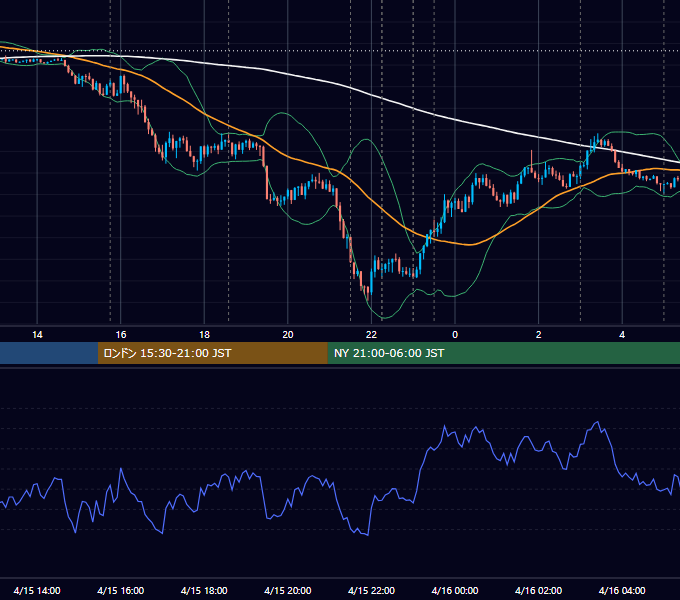Click the NY 21:00-06:00 JST session bar

(x=503, y=353)
